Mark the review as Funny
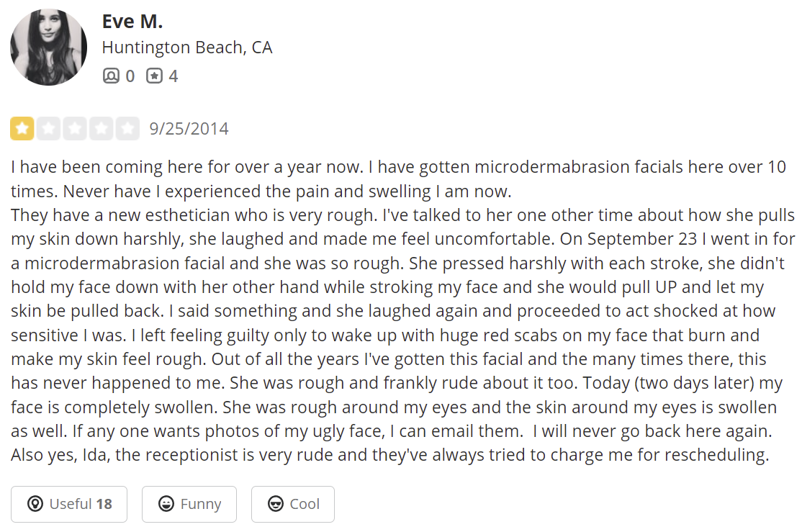 (x=189, y=504)
